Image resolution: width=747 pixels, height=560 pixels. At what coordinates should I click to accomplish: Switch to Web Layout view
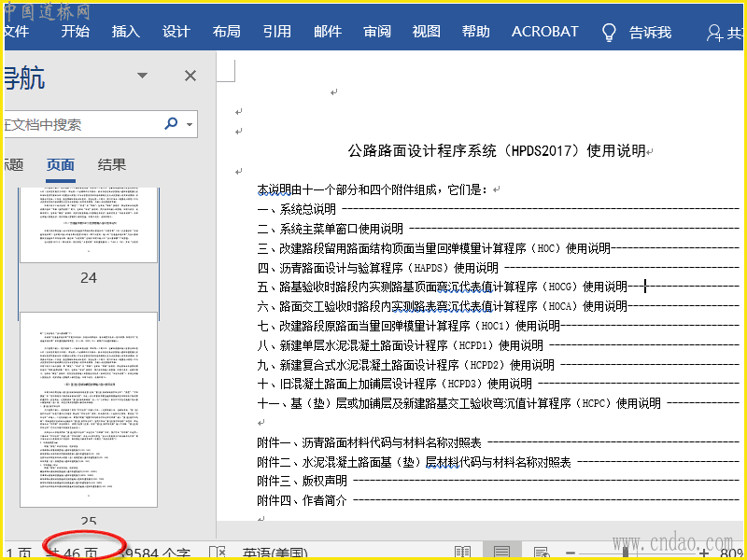[x=541, y=553]
